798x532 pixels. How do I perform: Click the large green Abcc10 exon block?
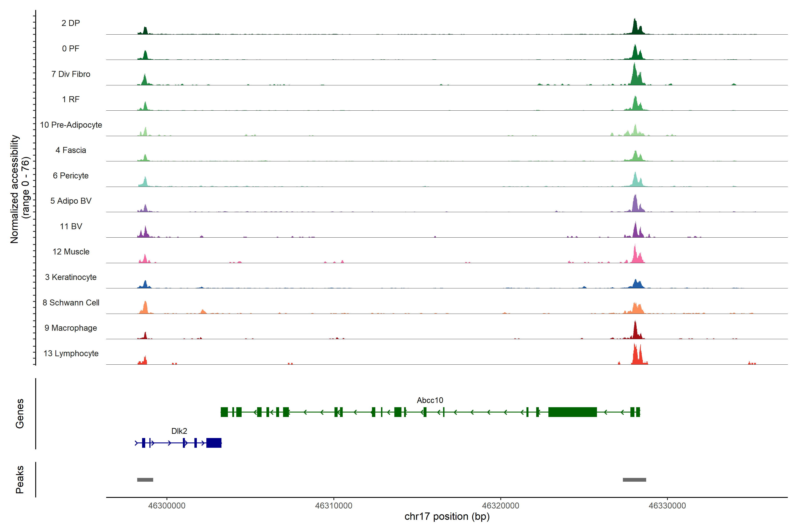(572, 412)
